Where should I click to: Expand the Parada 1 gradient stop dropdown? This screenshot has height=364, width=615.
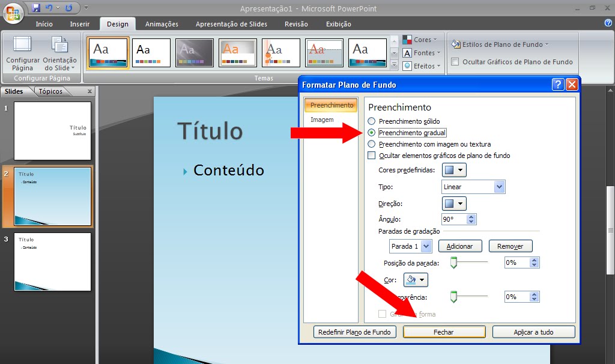(410, 246)
